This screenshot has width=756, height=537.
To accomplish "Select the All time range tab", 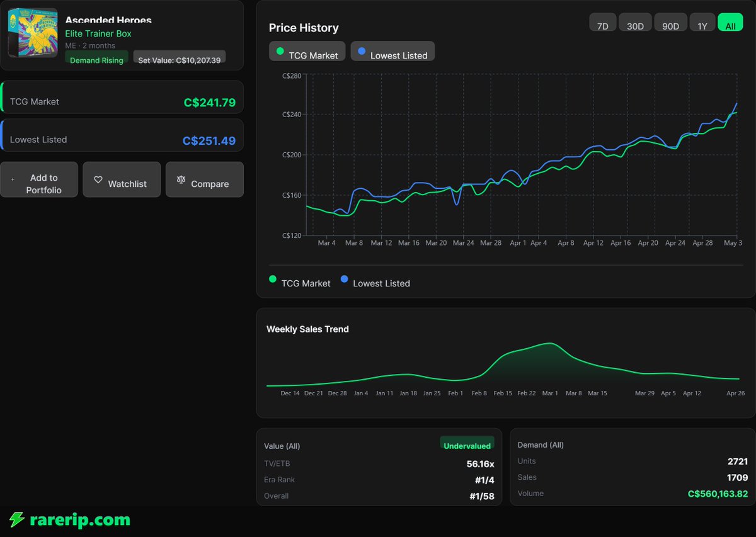I will coord(730,22).
